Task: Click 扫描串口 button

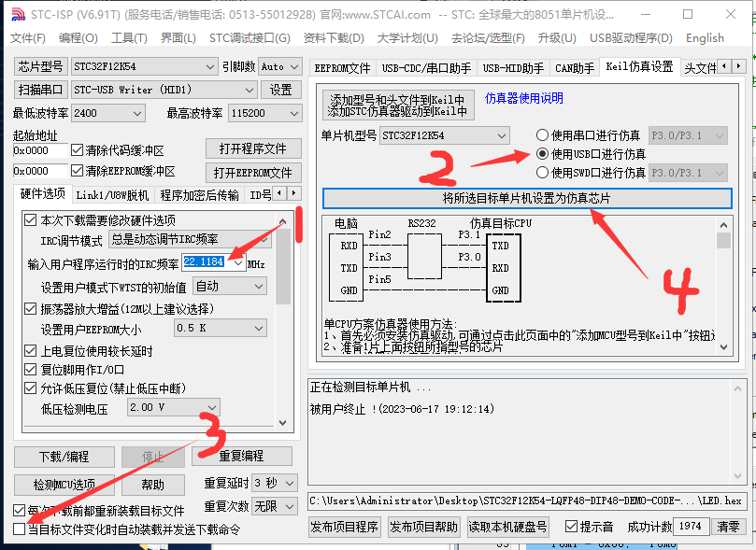Action: point(40,90)
